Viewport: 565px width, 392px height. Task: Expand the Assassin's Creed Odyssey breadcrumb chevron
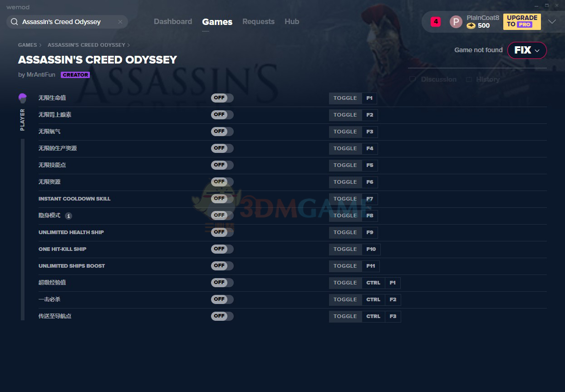(x=128, y=45)
